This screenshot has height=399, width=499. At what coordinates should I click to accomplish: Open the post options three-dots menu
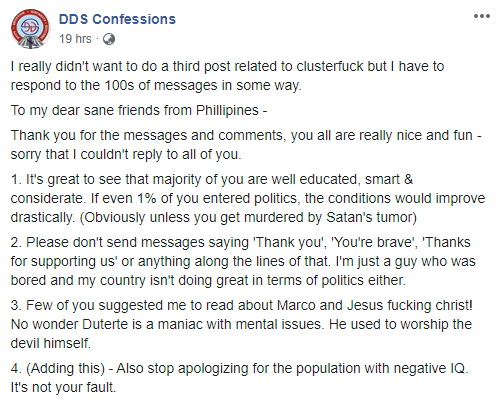482,16
